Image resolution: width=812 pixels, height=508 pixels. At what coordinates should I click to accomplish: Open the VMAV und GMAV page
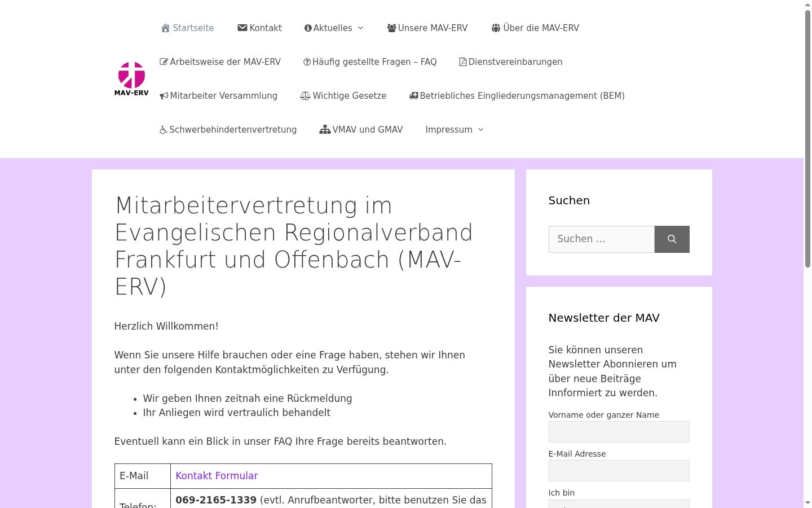pos(361,130)
